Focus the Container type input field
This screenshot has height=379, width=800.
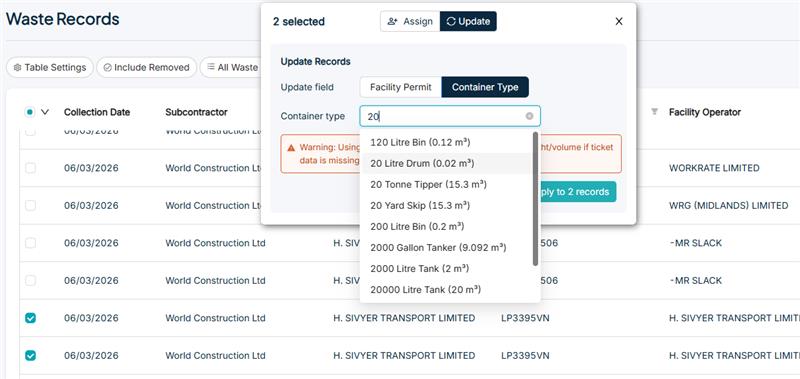point(449,116)
